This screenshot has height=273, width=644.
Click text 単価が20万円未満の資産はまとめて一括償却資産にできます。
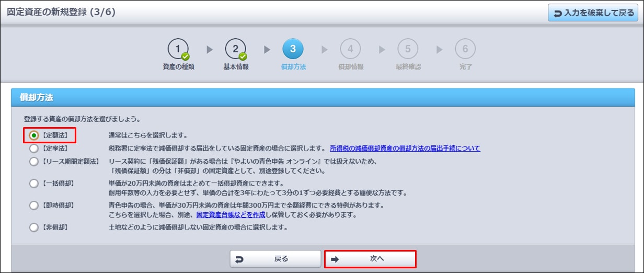[x=196, y=184]
